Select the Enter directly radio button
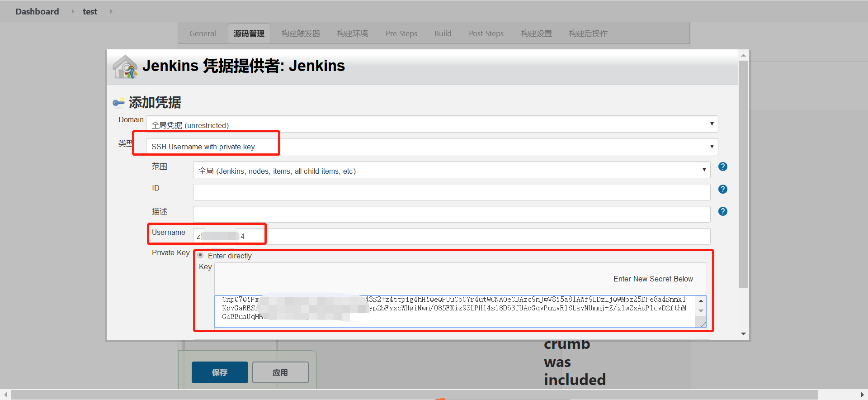 pyautogui.click(x=200, y=255)
